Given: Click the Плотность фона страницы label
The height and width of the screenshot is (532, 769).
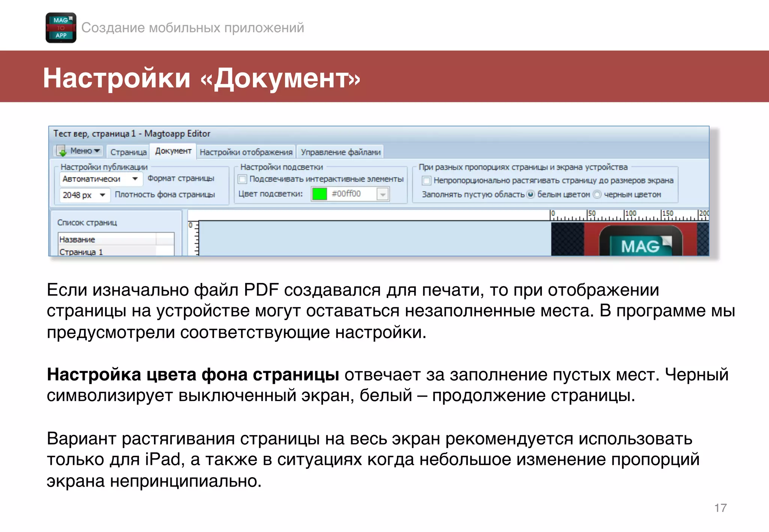Looking at the screenshot, I should 165,194.
